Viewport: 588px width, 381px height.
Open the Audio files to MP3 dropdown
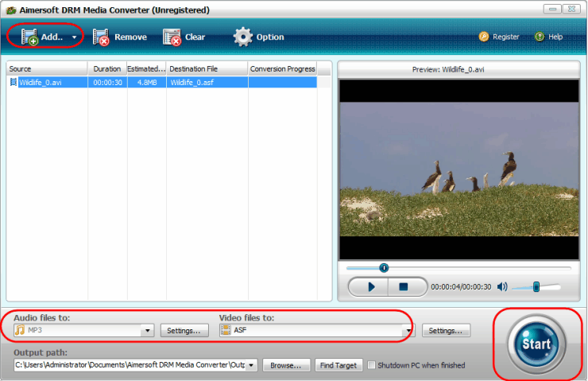click(x=147, y=330)
